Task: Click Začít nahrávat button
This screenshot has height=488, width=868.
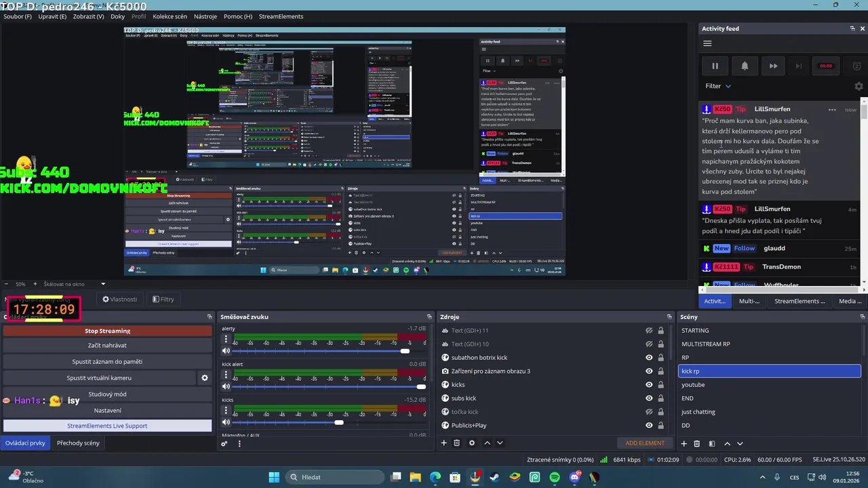Action: coord(107,345)
